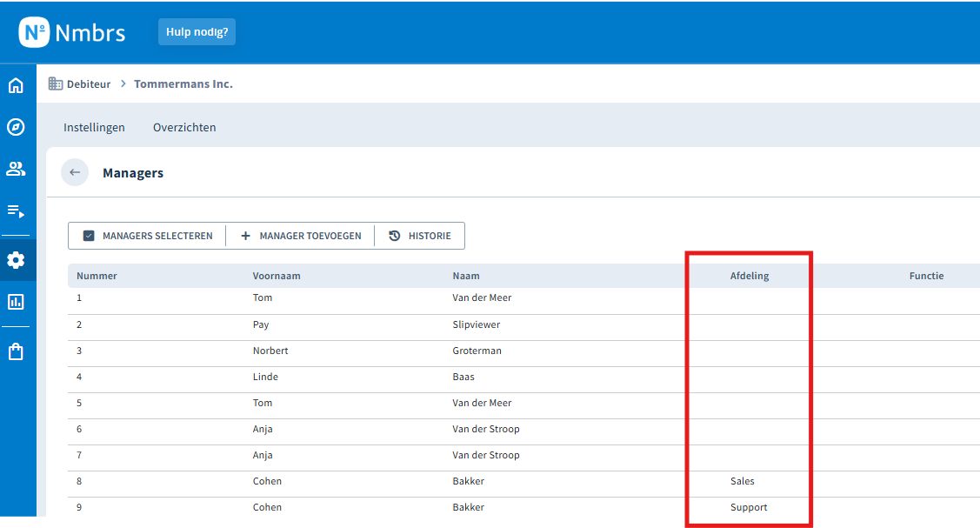Open the settings gear icon in sidebar
980x528 pixels.
16,260
